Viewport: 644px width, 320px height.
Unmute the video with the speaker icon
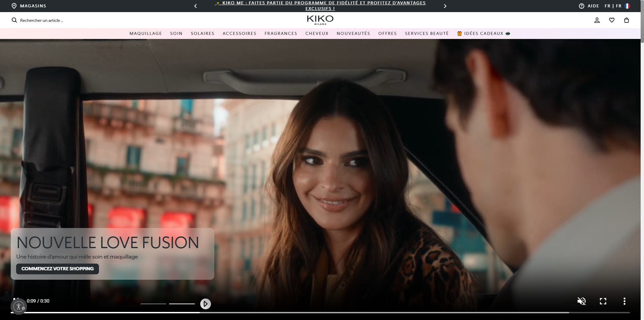pos(582,301)
